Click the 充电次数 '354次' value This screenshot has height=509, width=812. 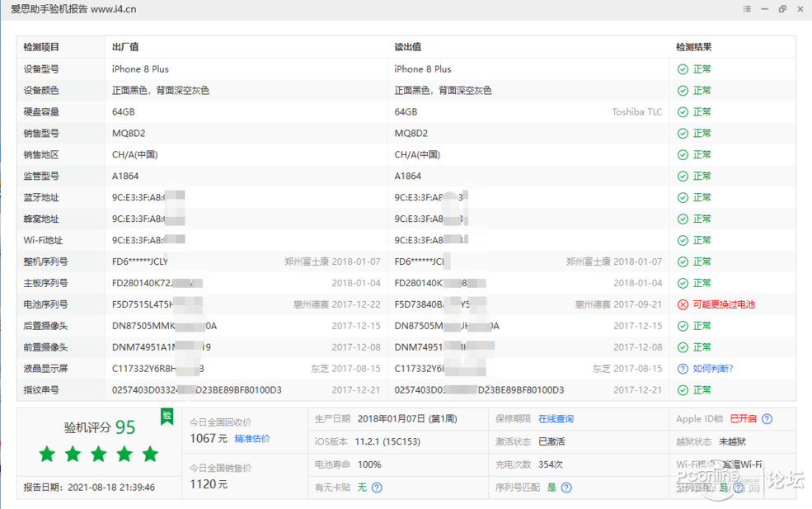[551, 464]
